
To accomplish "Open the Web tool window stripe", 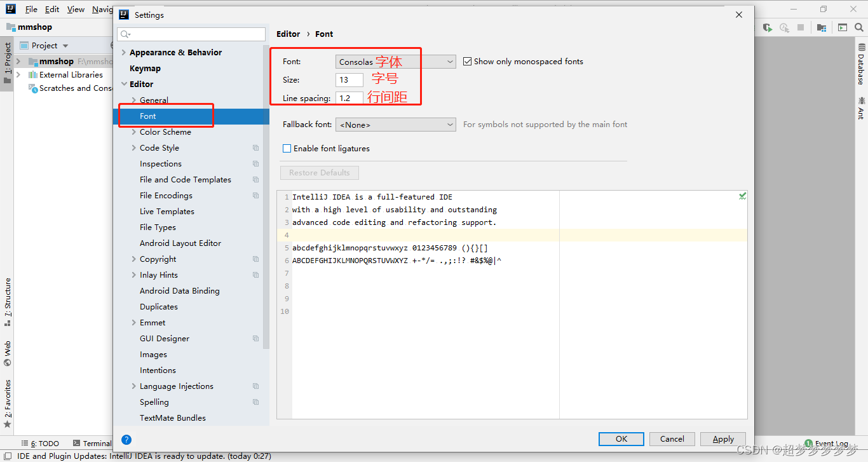I will tap(7, 354).
